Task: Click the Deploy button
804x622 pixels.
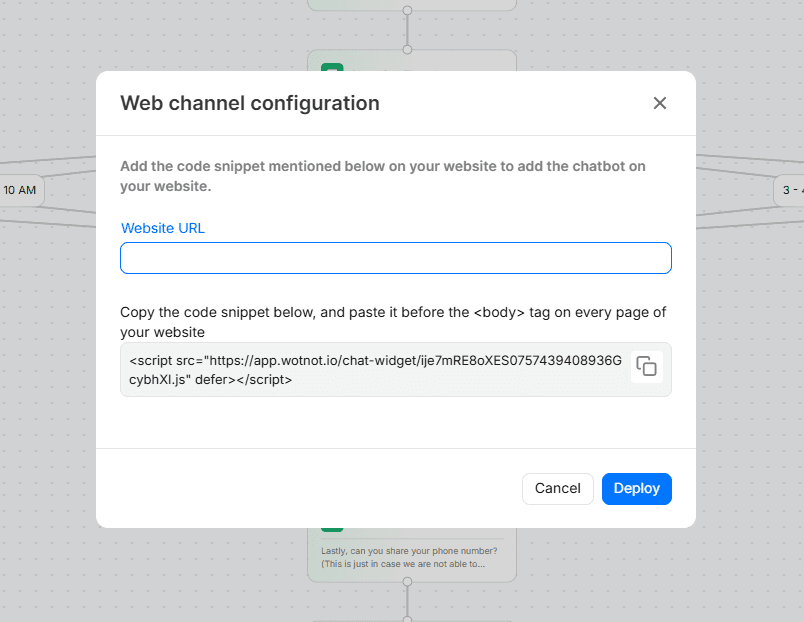Action: pyautogui.click(x=636, y=489)
